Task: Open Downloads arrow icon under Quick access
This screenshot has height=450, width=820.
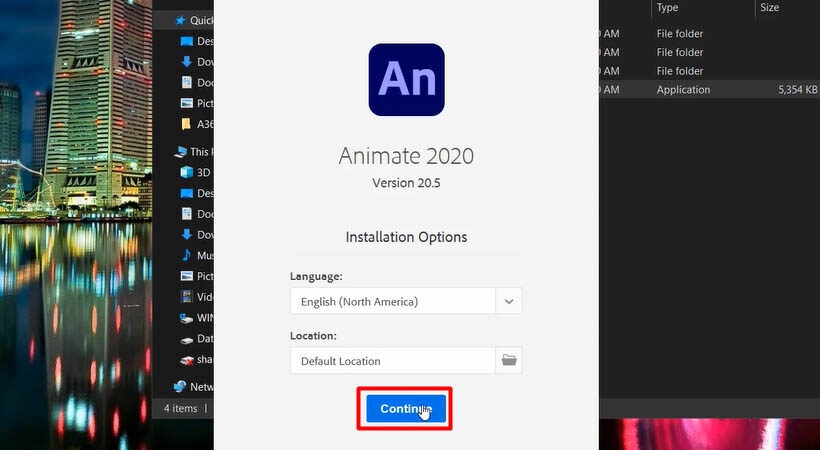Action: [x=187, y=62]
